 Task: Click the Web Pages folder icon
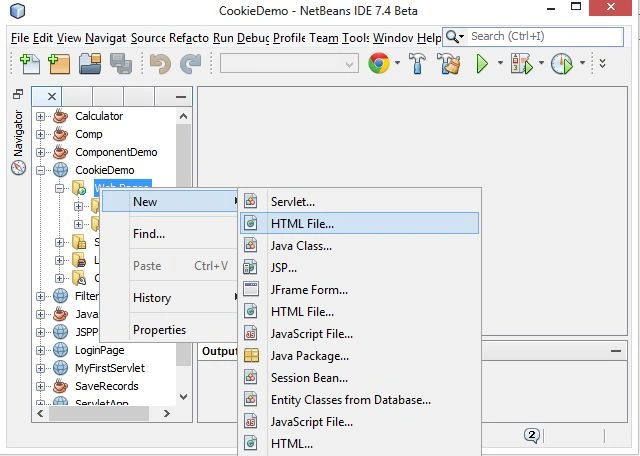point(79,188)
